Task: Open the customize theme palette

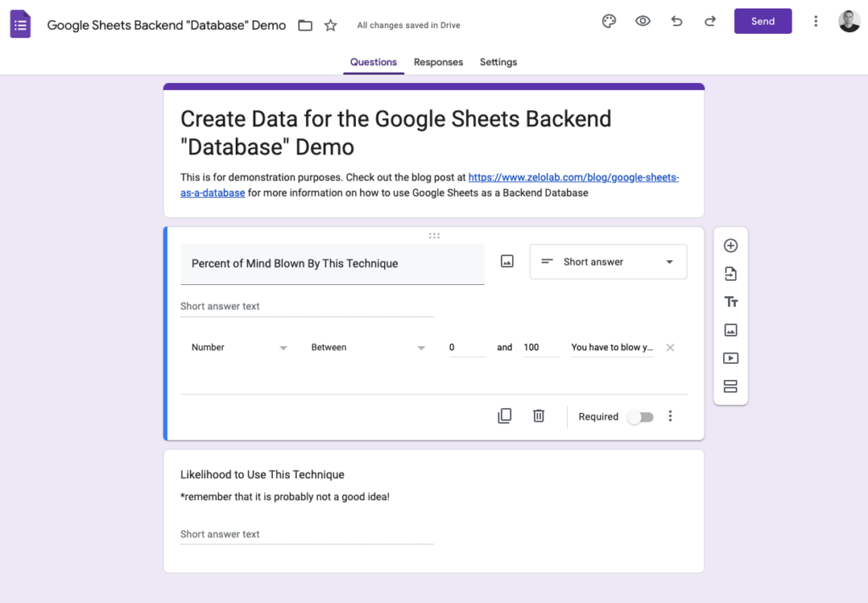Action: click(x=609, y=21)
